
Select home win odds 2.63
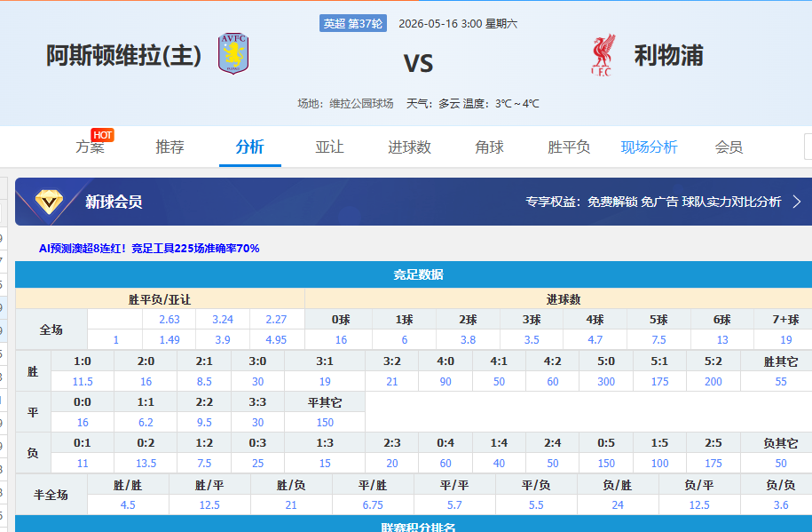click(169, 320)
